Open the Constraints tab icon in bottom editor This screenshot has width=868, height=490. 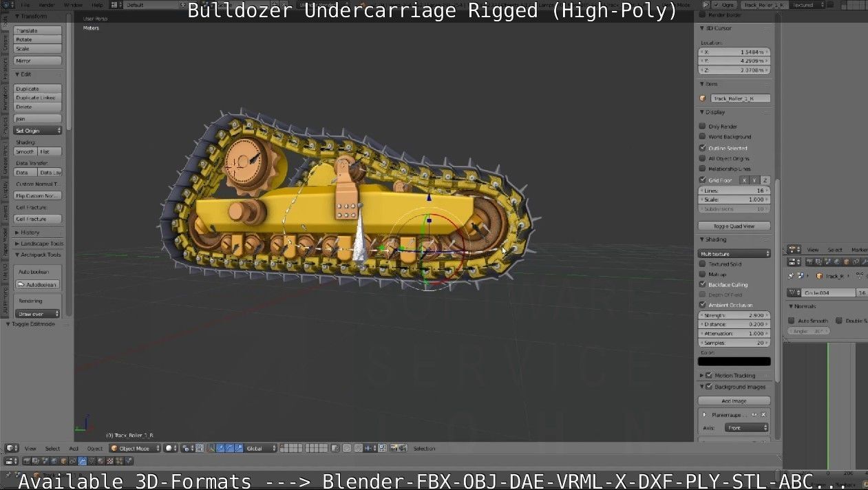tap(72, 461)
